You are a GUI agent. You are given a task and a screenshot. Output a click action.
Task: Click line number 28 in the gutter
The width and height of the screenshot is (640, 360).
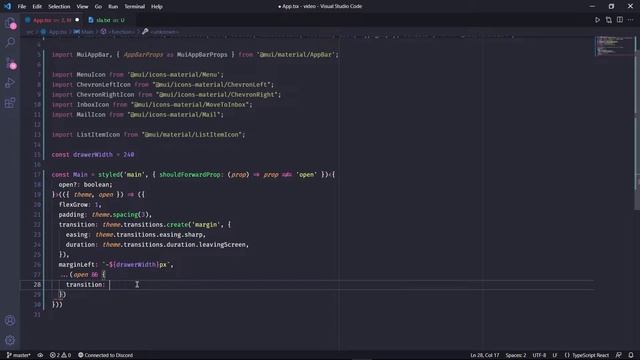(37, 284)
